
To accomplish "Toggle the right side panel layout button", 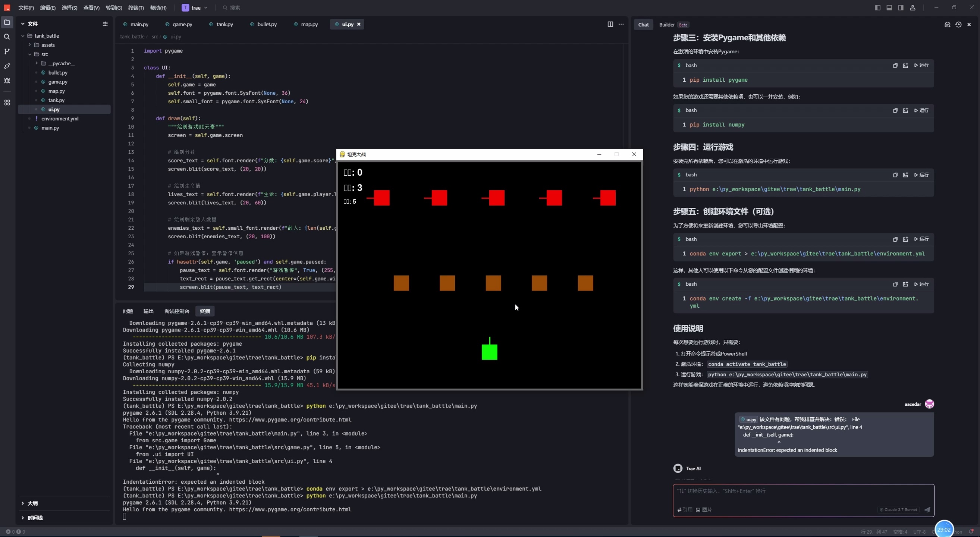I will coord(901,7).
